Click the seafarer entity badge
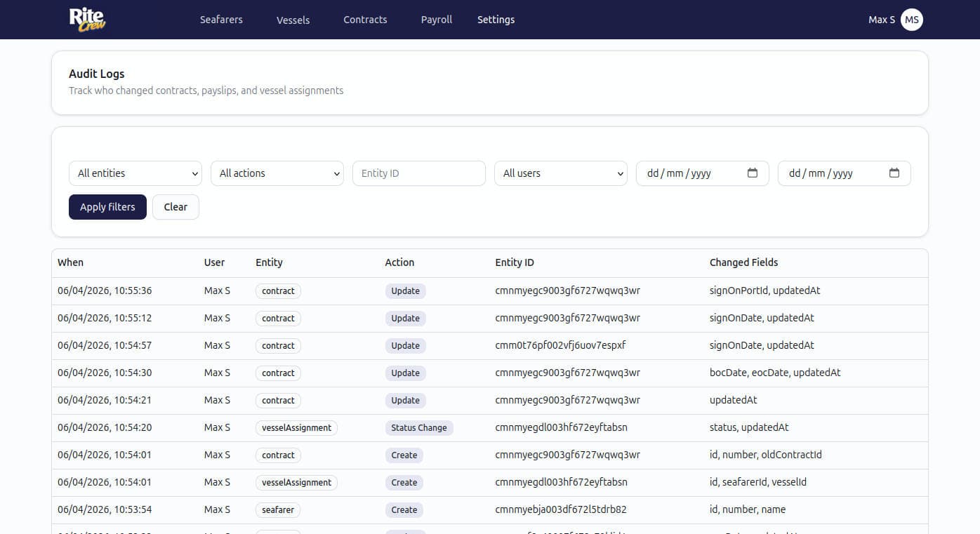 [x=278, y=510]
